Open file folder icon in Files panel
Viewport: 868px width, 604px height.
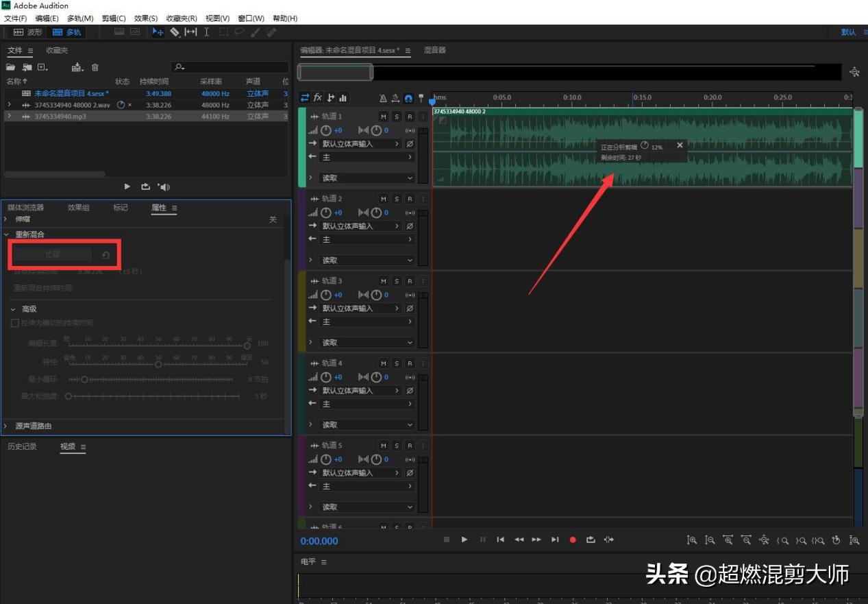click(x=10, y=67)
